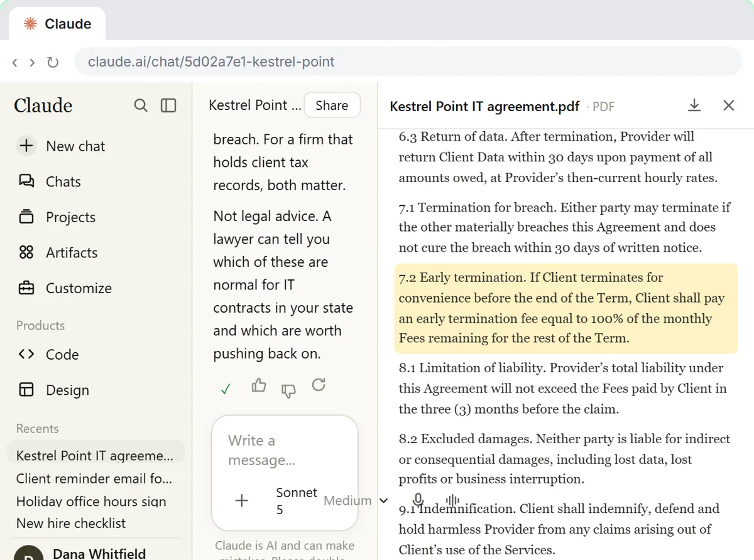Download the PDF with download icon

(694, 105)
